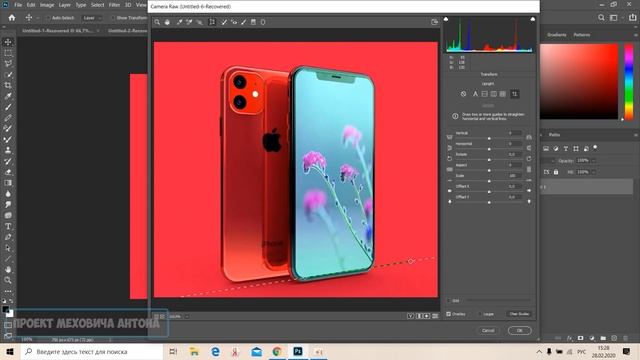640x360 pixels.
Task: Toggle shadow clipping warning on histogram
Action: tap(446, 19)
